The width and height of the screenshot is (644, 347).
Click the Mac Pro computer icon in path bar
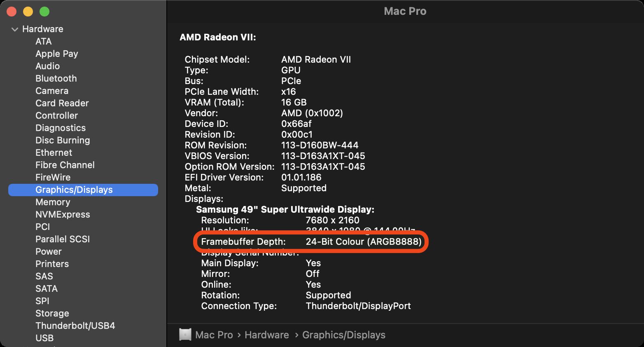(185, 335)
